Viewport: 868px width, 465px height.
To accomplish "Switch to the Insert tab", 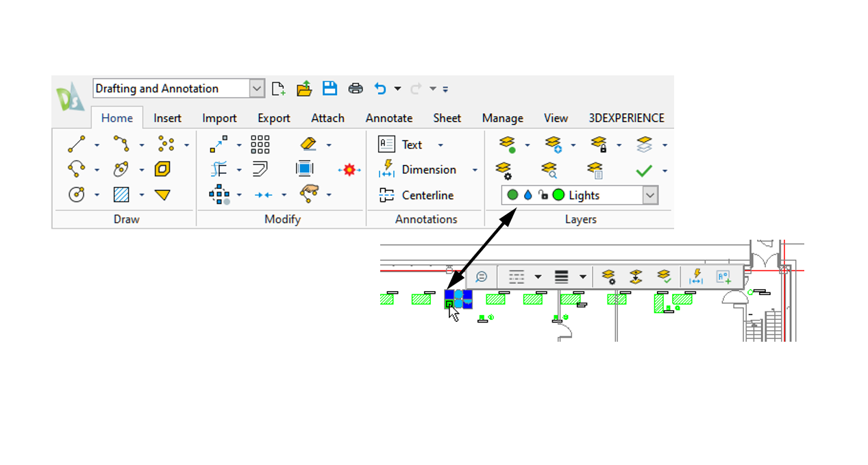I will point(167,118).
